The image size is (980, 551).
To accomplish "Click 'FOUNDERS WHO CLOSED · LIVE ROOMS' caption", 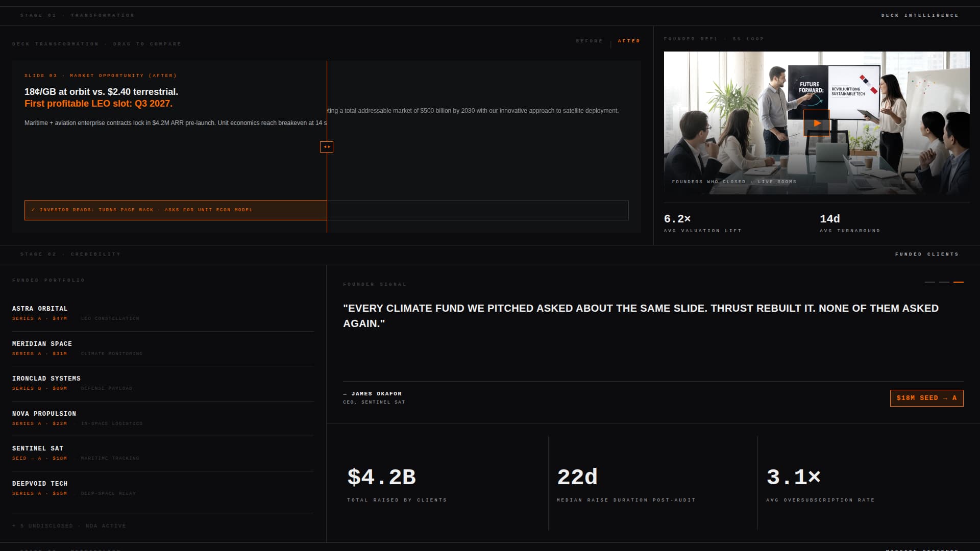I will (x=734, y=182).
